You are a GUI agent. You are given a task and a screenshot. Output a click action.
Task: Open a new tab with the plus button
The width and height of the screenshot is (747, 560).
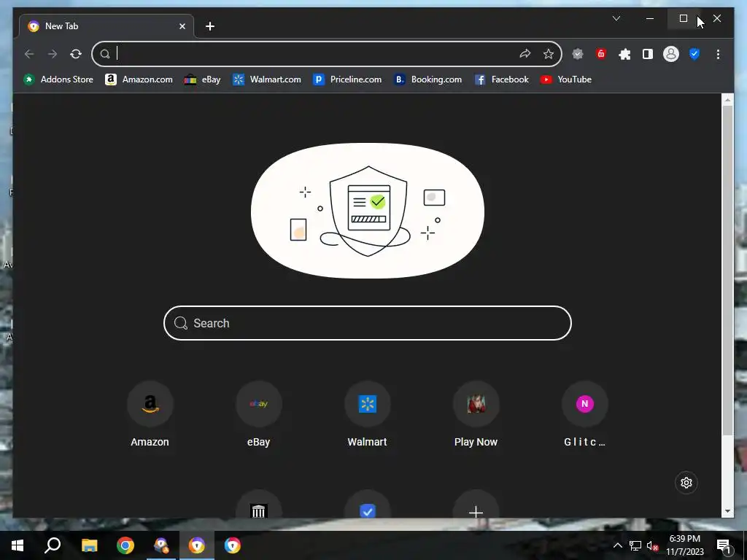click(x=210, y=26)
